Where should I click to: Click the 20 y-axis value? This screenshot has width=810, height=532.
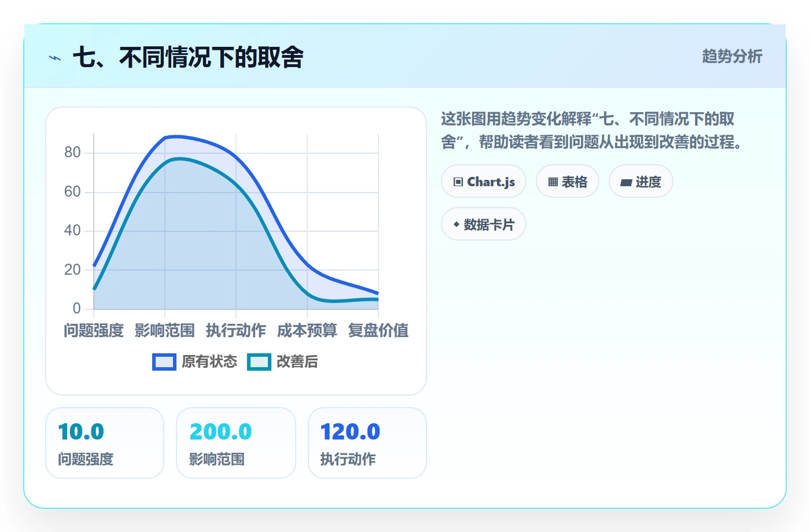pyautogui.click(x=72, y=270)
